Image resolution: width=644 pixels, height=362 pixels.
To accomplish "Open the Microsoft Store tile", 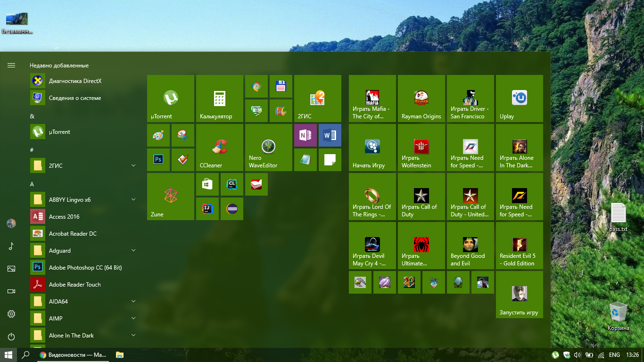I will [x=207, y=184].
